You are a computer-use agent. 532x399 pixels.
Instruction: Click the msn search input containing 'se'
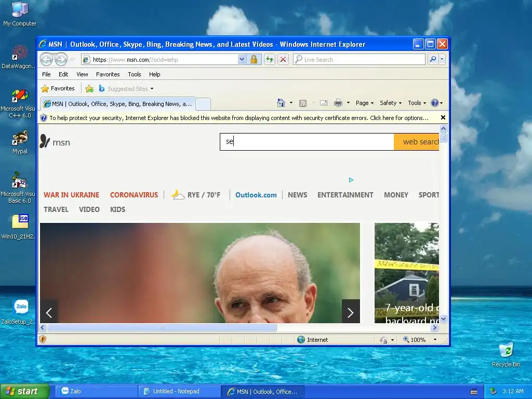click(307, 141)
